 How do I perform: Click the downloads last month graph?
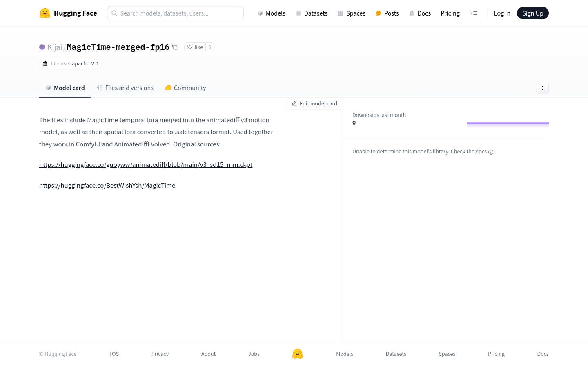tap(508, 124)
